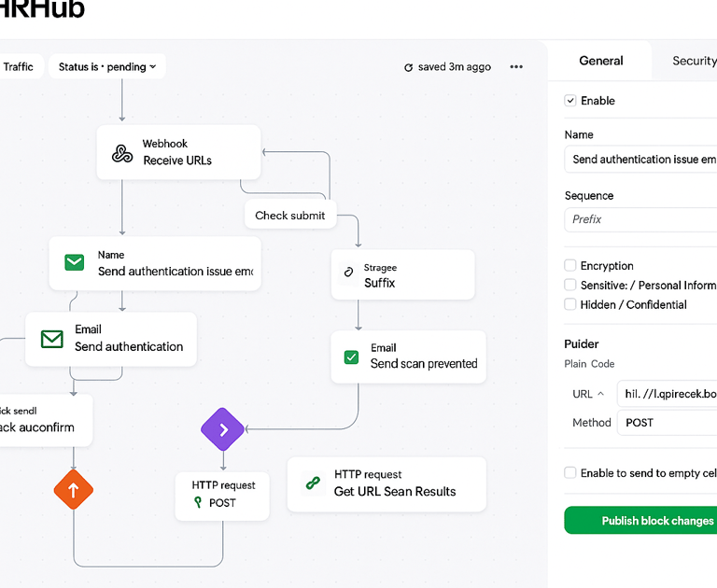Screen dimensions: 717x588
Task: Open the Security tab
Action: point(693,61)
